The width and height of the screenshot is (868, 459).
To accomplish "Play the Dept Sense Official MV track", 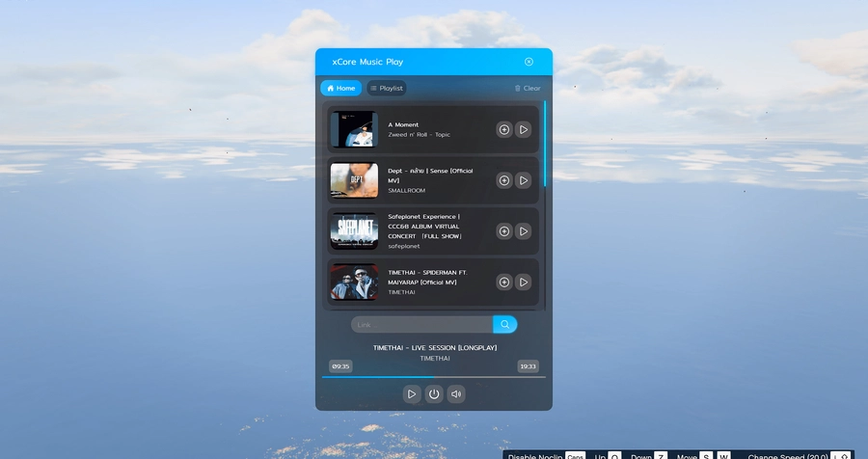I will pyautogui.click(x=523, y=180).
